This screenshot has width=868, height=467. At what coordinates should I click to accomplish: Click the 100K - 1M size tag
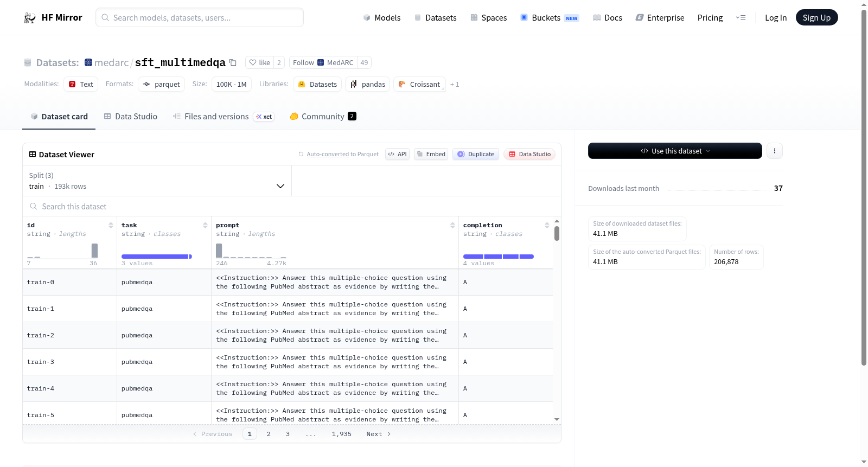(x=232, y=84)
